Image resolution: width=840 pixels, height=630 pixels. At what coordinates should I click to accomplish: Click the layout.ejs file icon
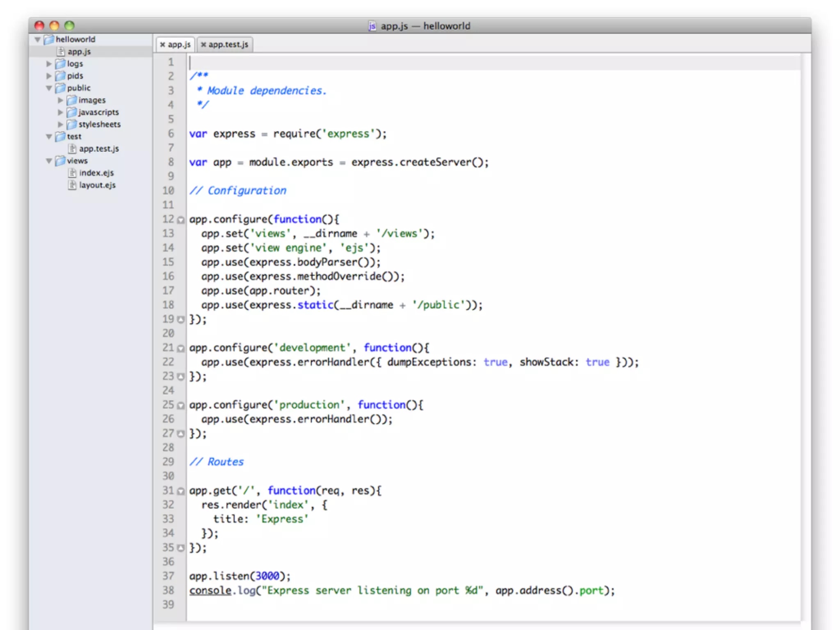coord(72,185)
